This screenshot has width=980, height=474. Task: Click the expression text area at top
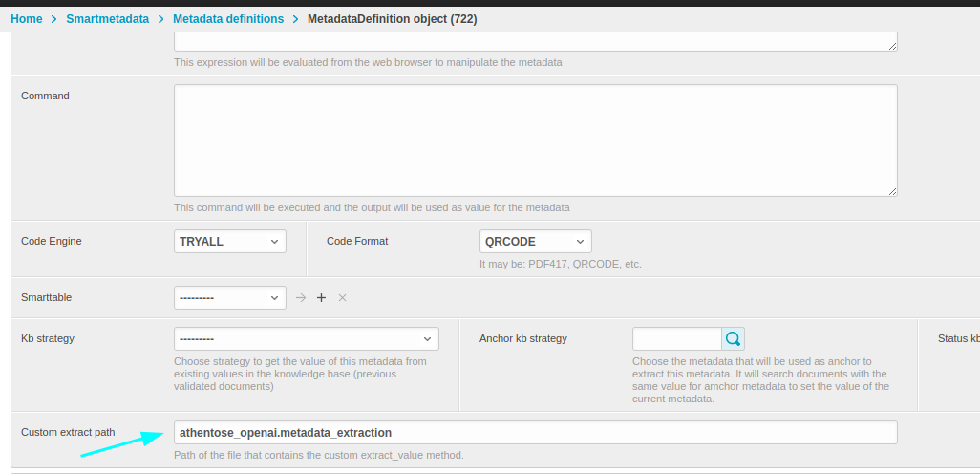535,41
